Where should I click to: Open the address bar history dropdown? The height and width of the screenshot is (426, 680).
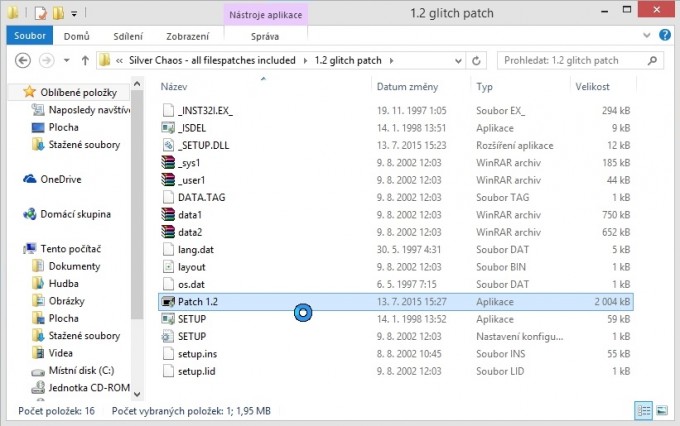coord(458,61)
